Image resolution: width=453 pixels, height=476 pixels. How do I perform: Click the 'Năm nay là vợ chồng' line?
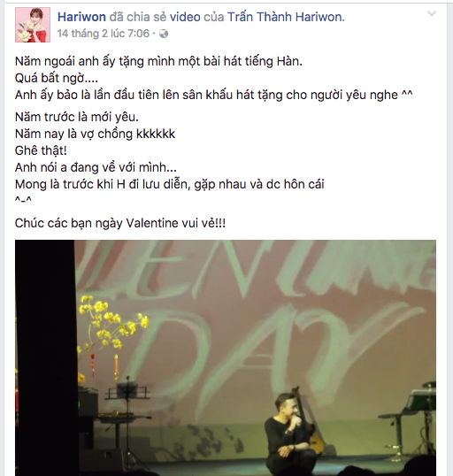point(95,134)
